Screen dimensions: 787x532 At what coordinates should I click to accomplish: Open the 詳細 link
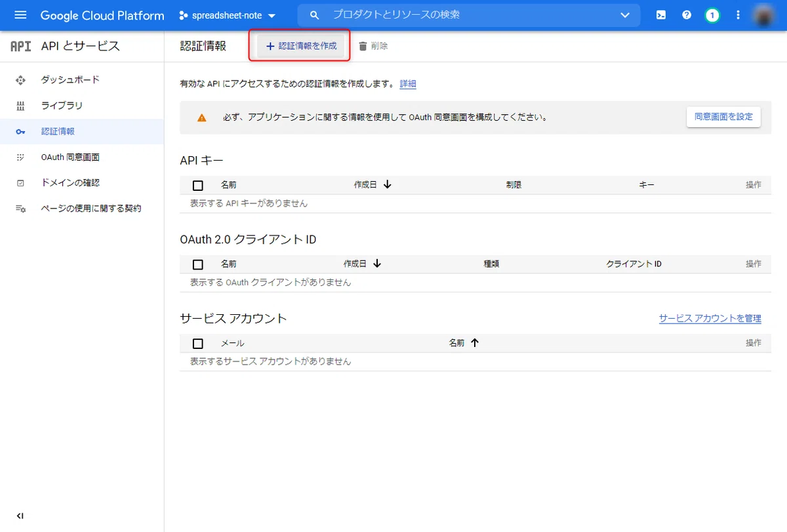pyautogui.click(x=408, y=84)
